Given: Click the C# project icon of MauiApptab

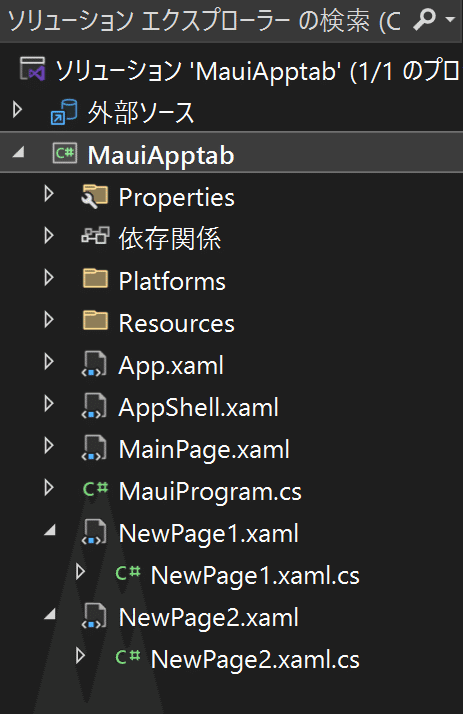Looking at the screenshot, I should pyautogui.click(x=65, y=153).
